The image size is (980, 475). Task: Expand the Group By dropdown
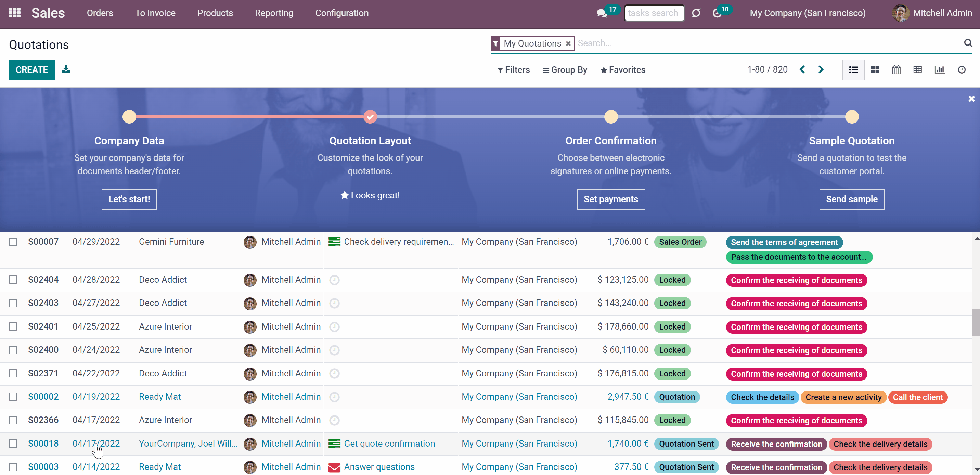pyautogui.click(x=565, y=70)
